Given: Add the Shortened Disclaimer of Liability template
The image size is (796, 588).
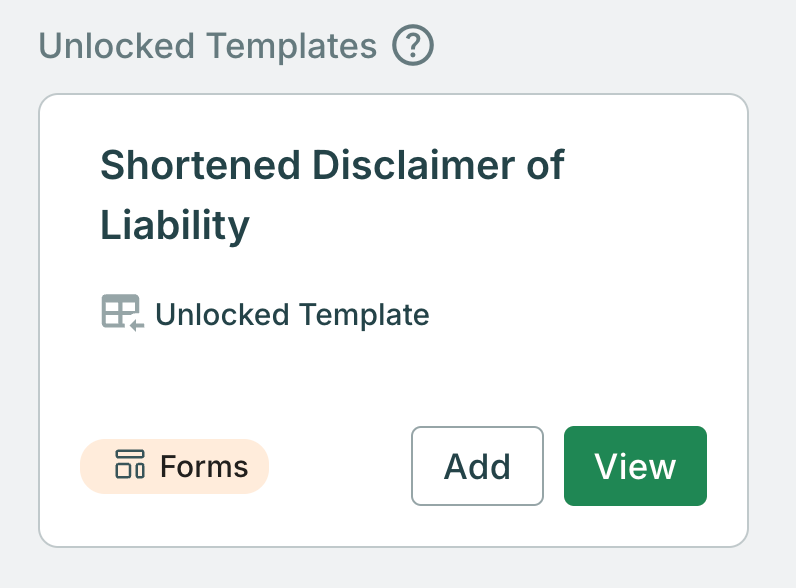Looking at the screenshot, I should (477, 466).
